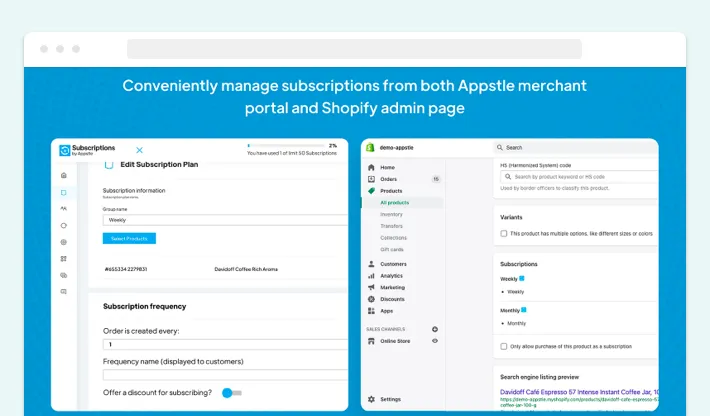This screenshot has height=416, width=710.
Task: Click the Davidoff Café Espresso search listing link
Action: point(579,392)
